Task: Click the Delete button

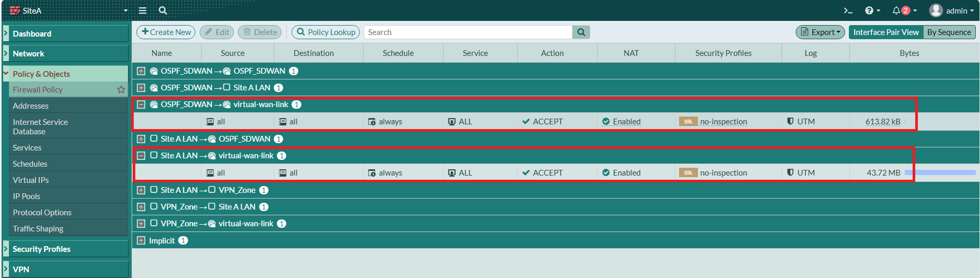Action: (x=260, y=32)
